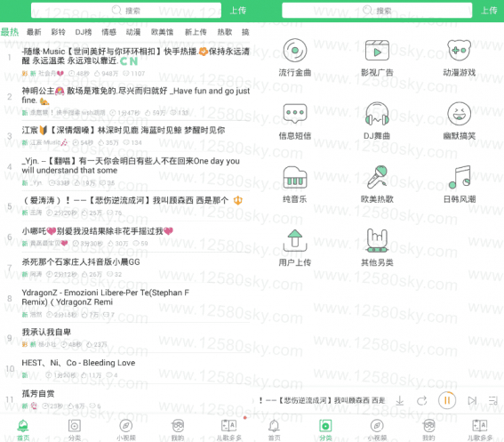
Task: Focus the left screen search box
Action: [126, 11]
